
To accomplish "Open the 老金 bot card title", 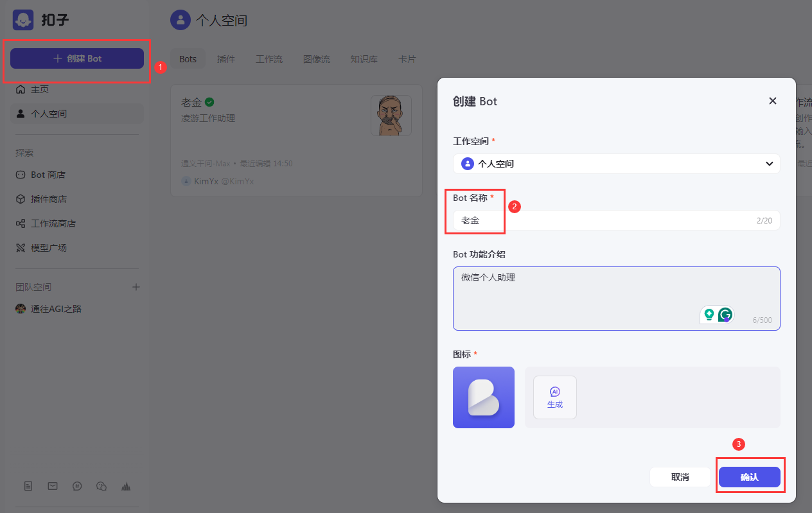I will tap(191, 102).
